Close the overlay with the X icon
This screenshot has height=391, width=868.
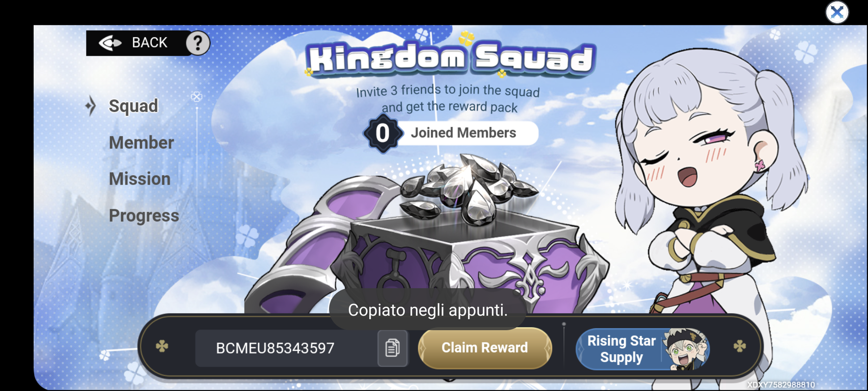point(837,13)
